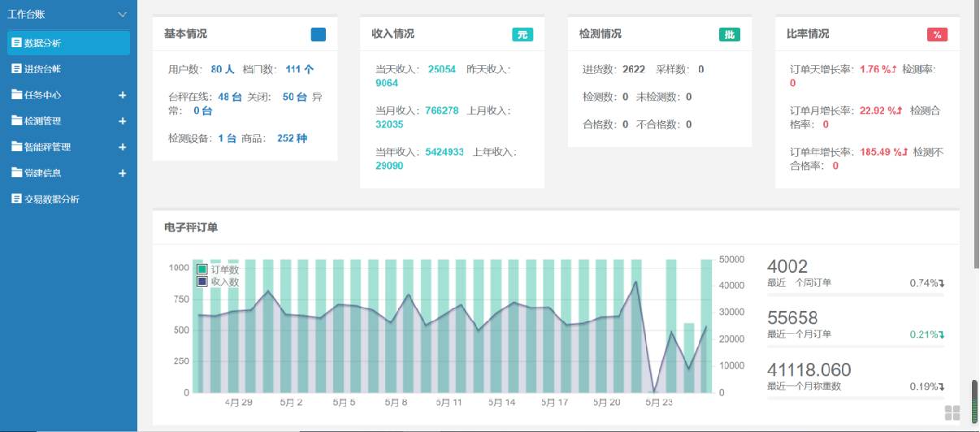The width and height of the screenshot is (980, 432).
Task: Expand 检测管理 with its plus sign
Action: pyautogui.click(x=123, y=121)
